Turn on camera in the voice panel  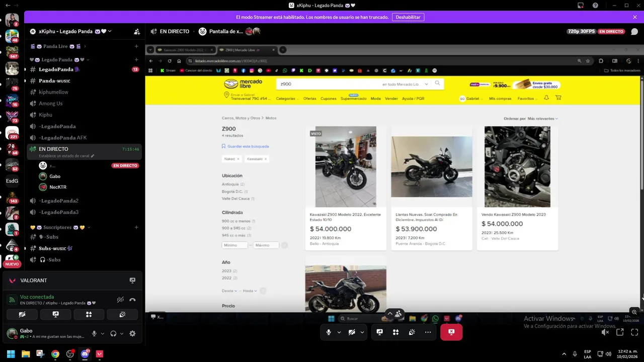22,314
